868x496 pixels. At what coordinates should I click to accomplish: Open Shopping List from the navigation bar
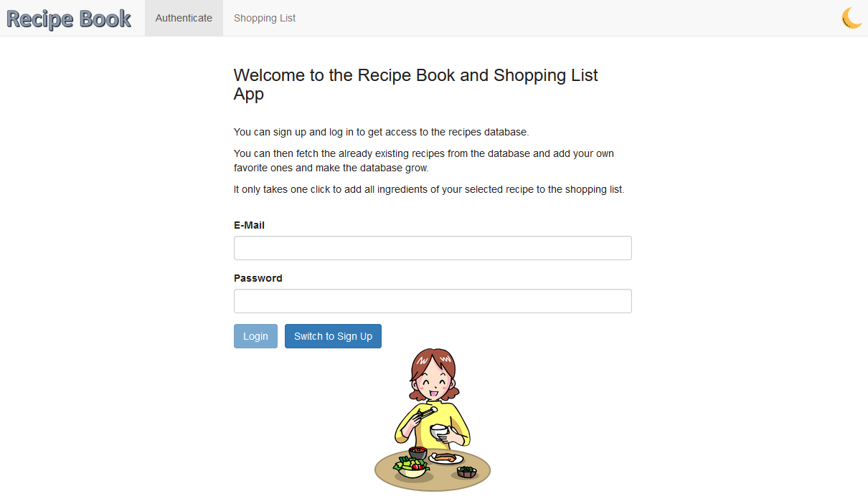[x=264, y=17]
